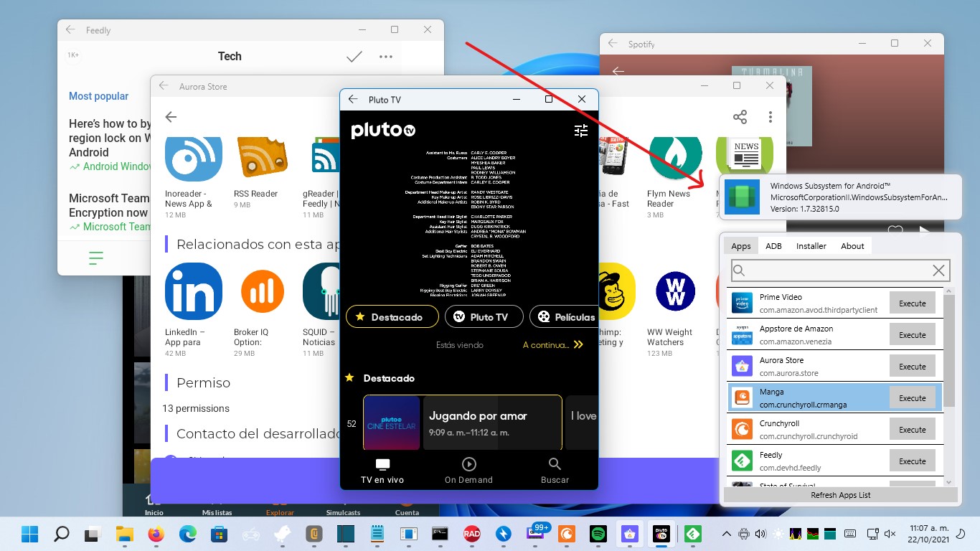Open Feedly more options dots
This screenshot has height=551, width=980.
coord(386,57)
